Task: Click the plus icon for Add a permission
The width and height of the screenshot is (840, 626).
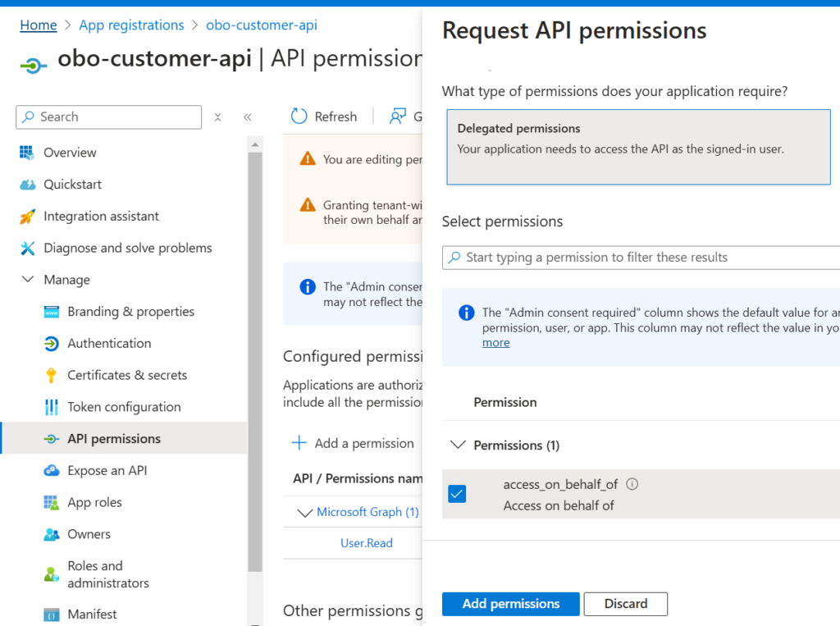Action: click(299, 443)
